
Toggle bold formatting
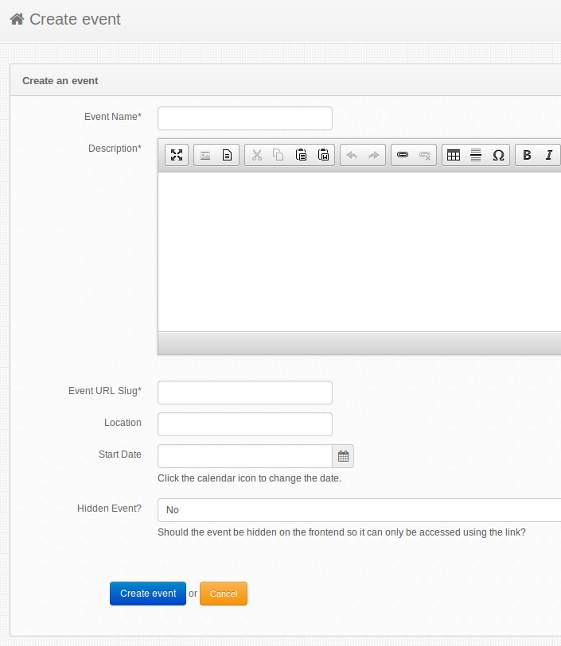[527, 155]
